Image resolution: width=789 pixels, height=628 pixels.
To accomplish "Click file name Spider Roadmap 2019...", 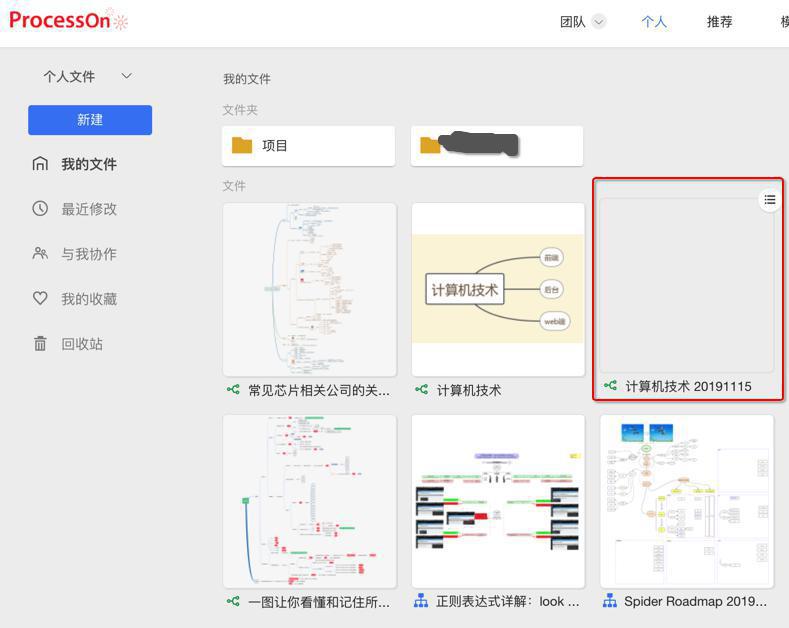I will pos(695,601).
